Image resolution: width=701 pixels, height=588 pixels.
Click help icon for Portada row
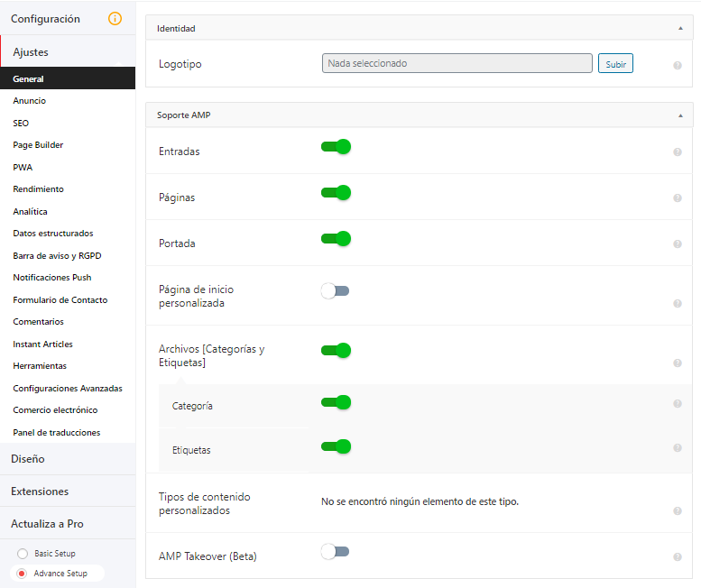point(677,244)
